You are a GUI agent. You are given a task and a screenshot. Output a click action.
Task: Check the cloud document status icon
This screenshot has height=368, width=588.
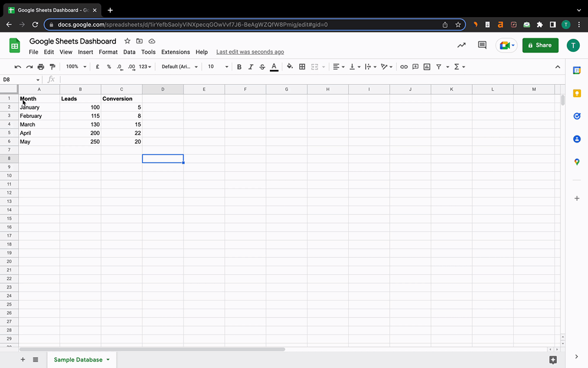pyautogui.click(x=152, y=41)
